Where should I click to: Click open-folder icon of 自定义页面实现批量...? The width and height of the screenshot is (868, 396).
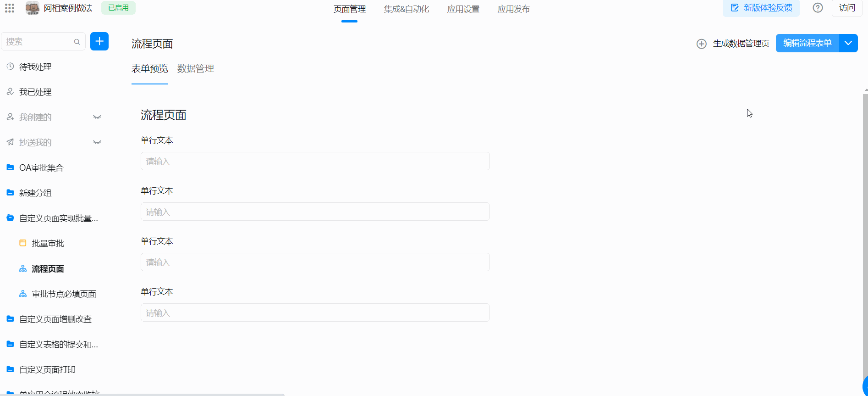click(x=10, y=218)
